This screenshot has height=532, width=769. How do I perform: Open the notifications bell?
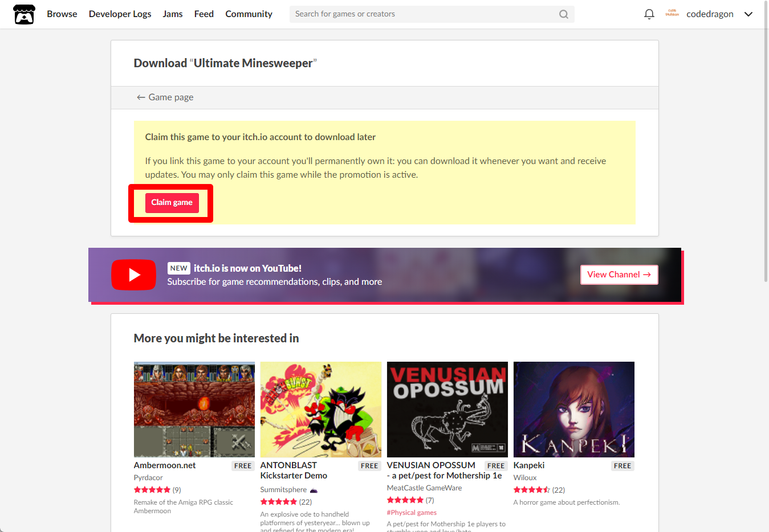649,14
